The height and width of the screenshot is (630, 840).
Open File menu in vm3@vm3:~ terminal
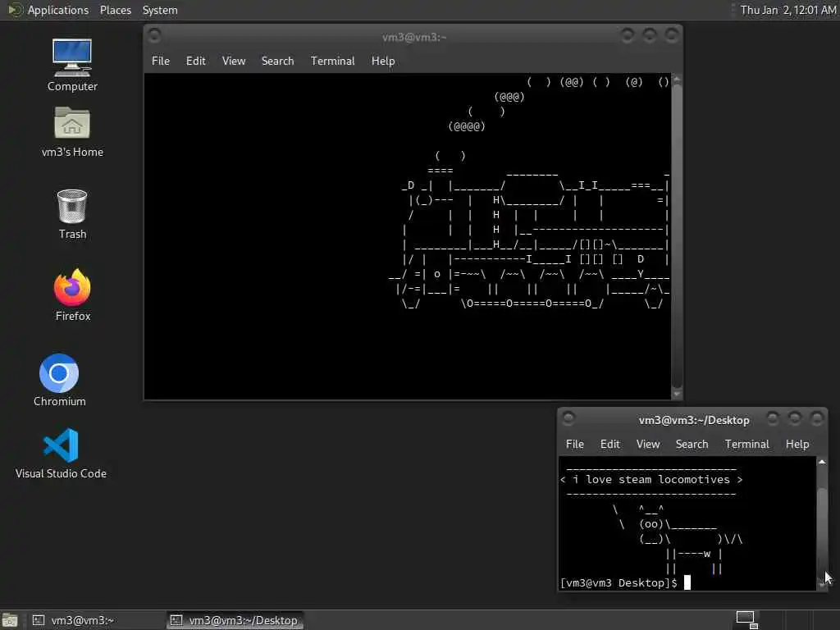[160, 61]
